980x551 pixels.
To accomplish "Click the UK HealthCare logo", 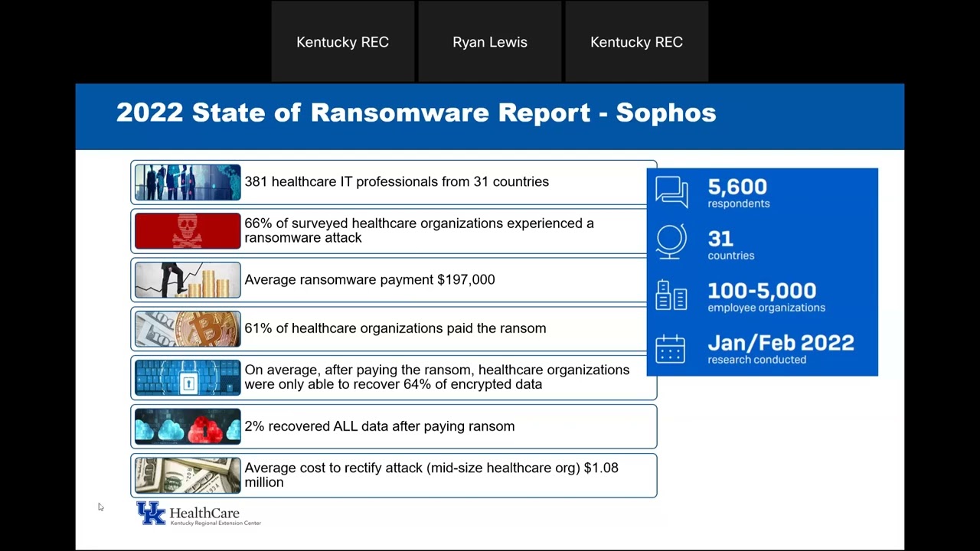I will (x=198, y=514).
